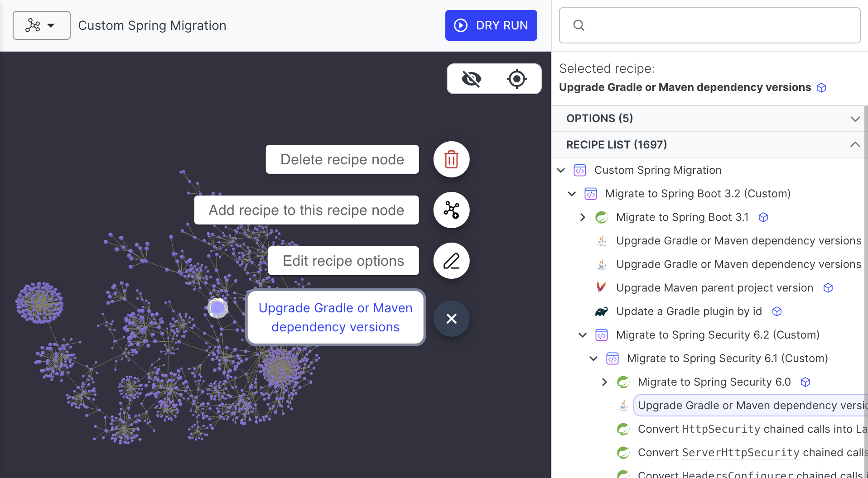The width and height of the screenshot is (868, 478).
Task: Select Convert ServerHttpSecurity chained calls row
Action: pyautogui.click(x=752, y=453)
